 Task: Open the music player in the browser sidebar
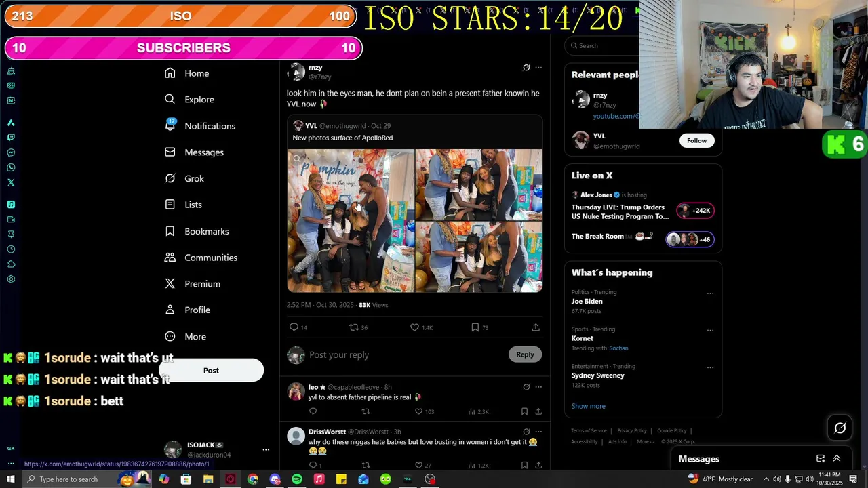click(11, 204)
